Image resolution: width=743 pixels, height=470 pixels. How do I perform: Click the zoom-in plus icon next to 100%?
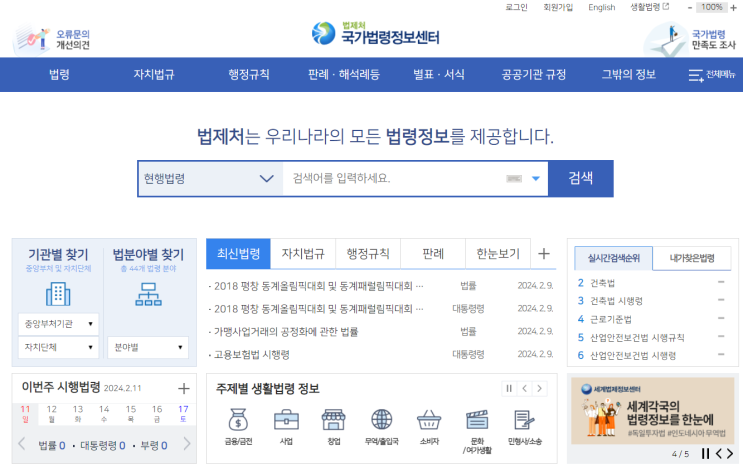734,8
